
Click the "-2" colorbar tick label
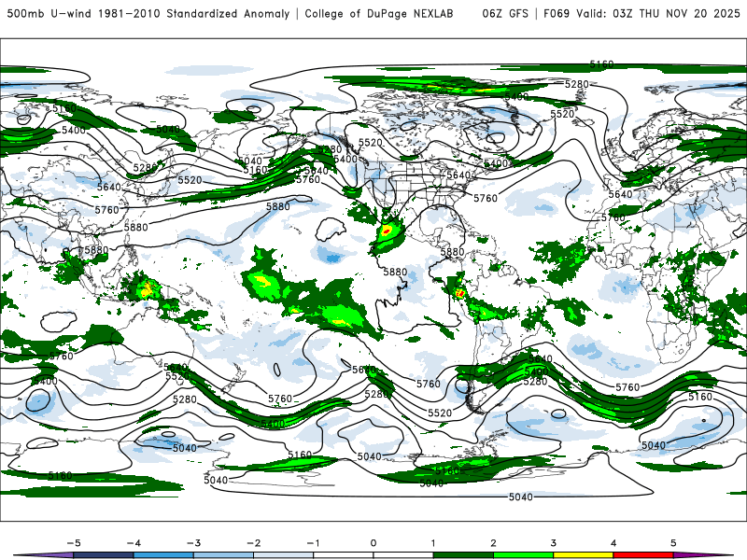253,543
